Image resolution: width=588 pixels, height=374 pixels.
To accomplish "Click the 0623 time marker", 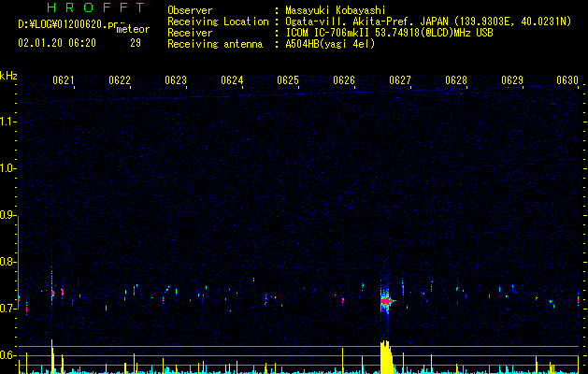I will coord(176,80).
